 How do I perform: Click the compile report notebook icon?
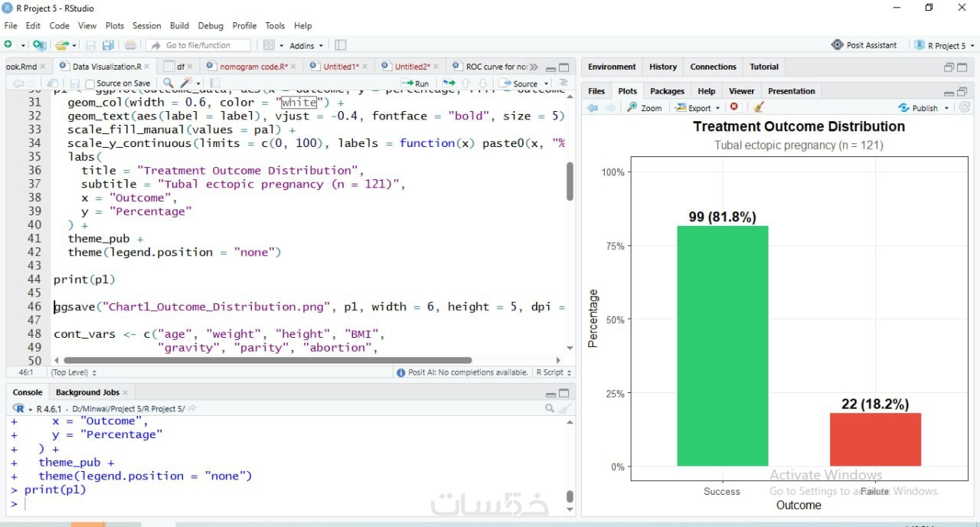tap(216, 83)
